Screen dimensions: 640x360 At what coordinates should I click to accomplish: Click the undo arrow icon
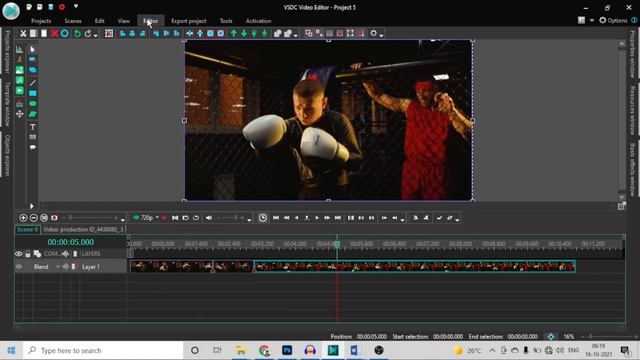tap(77, 33)
